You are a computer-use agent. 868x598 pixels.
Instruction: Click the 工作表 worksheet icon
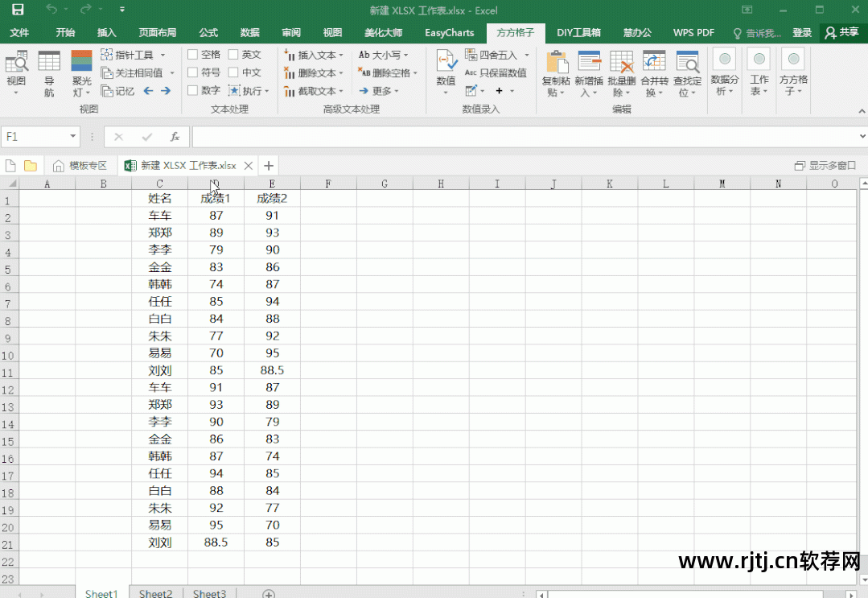click(759, 60)
